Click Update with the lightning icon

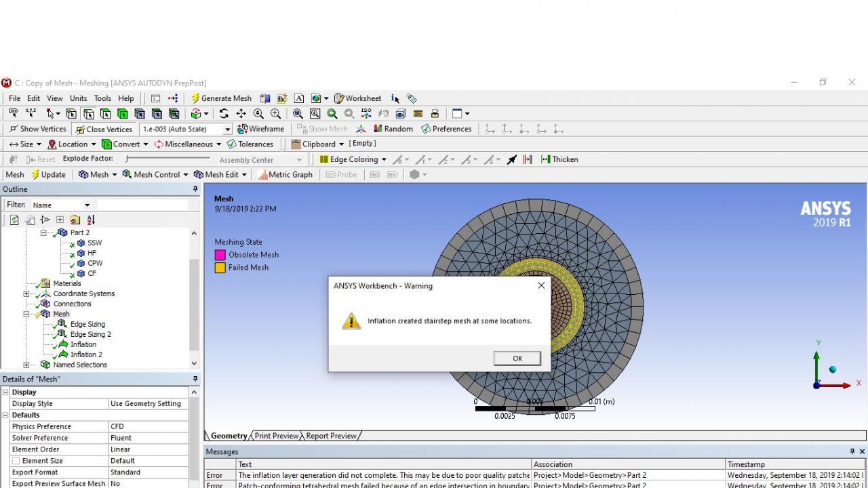48,175
